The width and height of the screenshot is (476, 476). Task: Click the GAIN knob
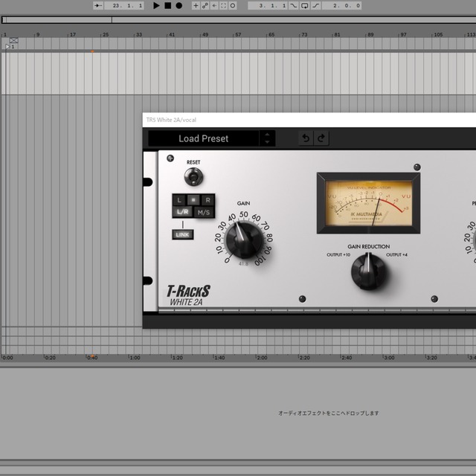pyautogui.click(x=244, y=238)
